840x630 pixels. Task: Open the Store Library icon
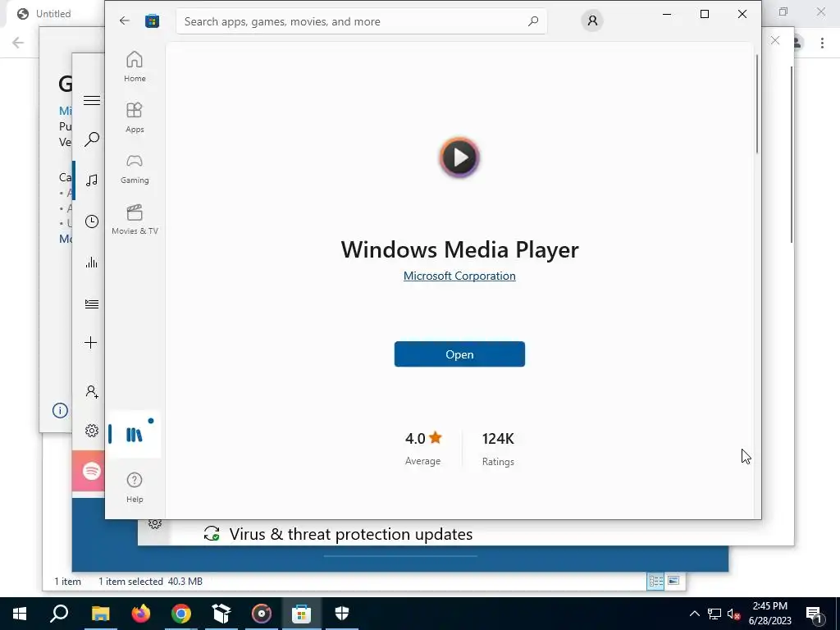pos(134,435)
